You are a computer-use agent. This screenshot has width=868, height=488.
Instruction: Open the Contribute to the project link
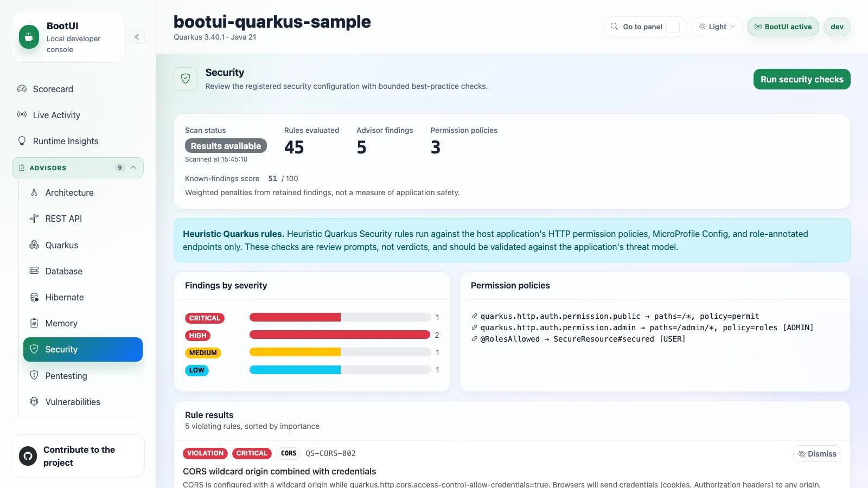[78, 456]
